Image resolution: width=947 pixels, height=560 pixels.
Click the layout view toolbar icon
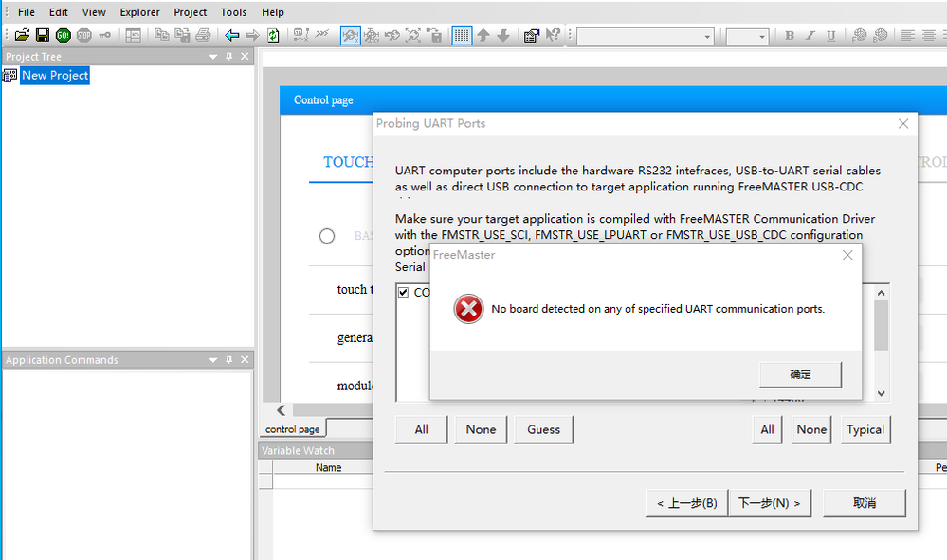pyautogui.click(x=133, y=36)
